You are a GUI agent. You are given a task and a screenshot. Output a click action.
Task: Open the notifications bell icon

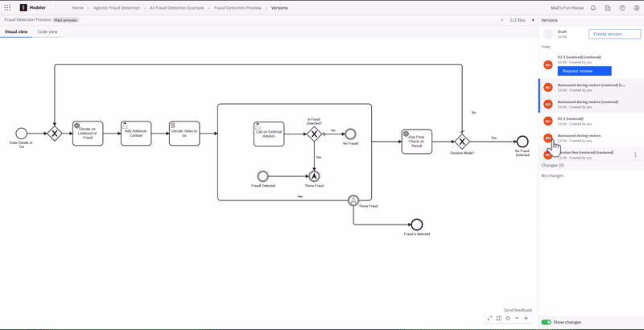[593, 8]
